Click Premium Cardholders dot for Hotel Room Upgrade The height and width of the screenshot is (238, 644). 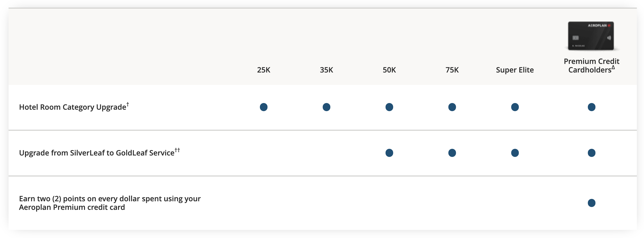(x=591, y=107)
